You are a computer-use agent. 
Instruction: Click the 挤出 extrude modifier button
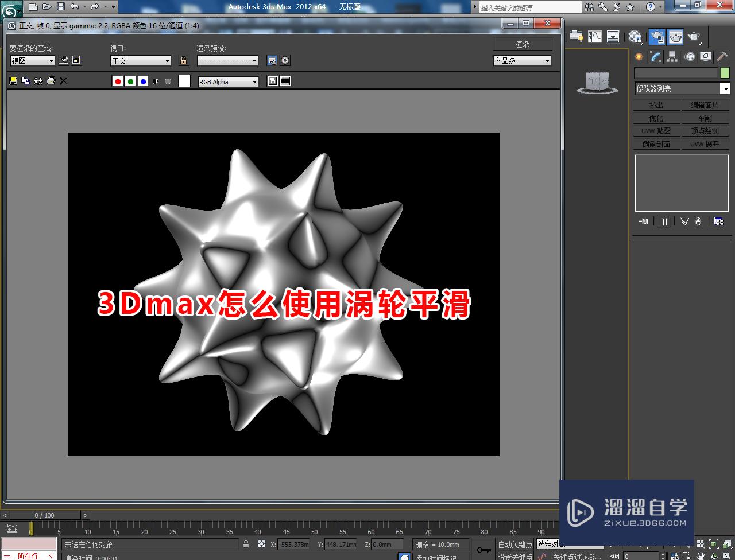point(656,105)
